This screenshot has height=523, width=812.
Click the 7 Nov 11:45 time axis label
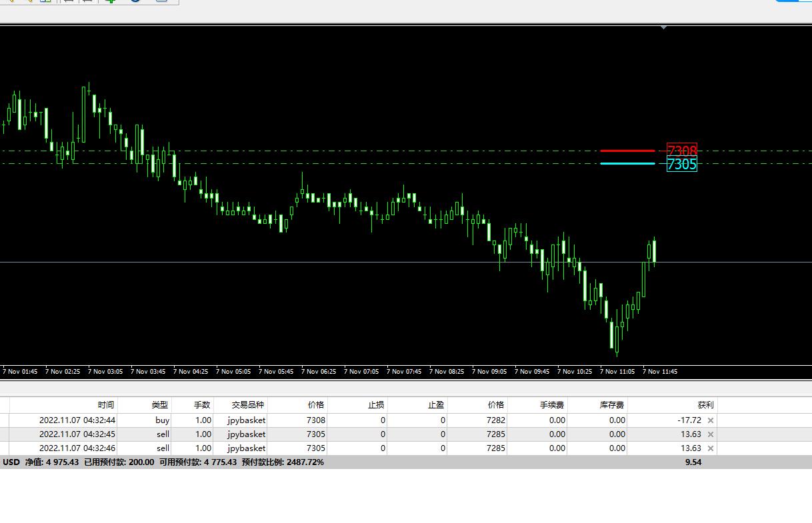[x=660, y=372]
